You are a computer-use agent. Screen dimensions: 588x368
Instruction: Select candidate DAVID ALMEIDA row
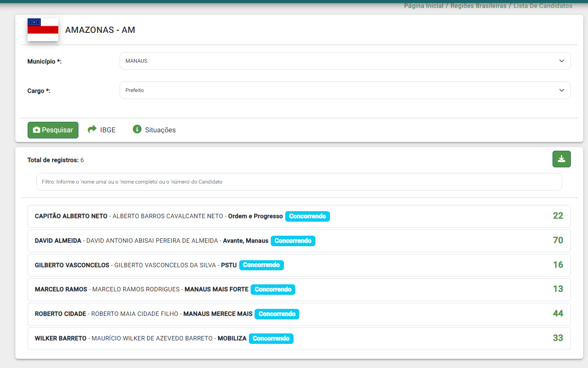(x=299, y=241)
